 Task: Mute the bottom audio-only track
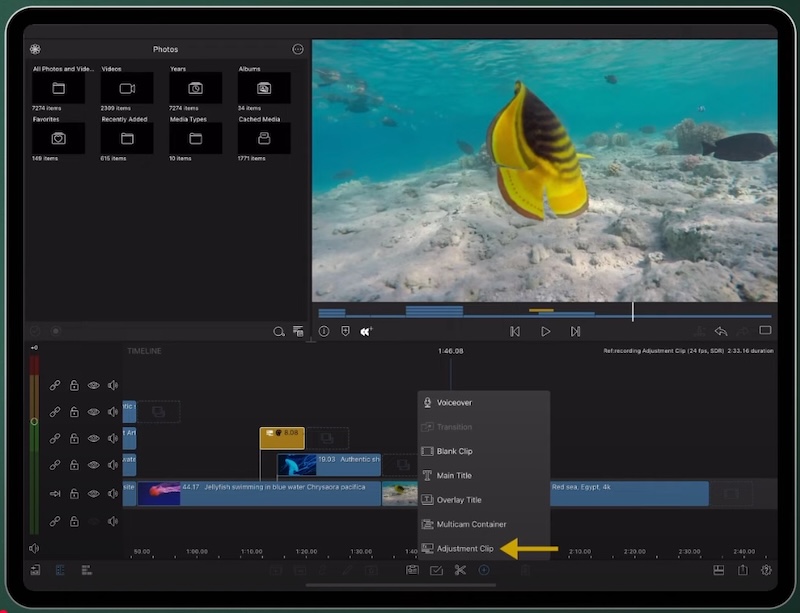tap(113, 521)
